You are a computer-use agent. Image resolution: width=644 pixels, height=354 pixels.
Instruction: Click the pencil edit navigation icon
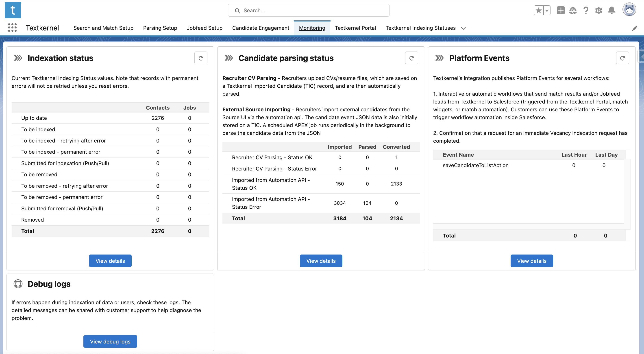click(x=634, y=28)
